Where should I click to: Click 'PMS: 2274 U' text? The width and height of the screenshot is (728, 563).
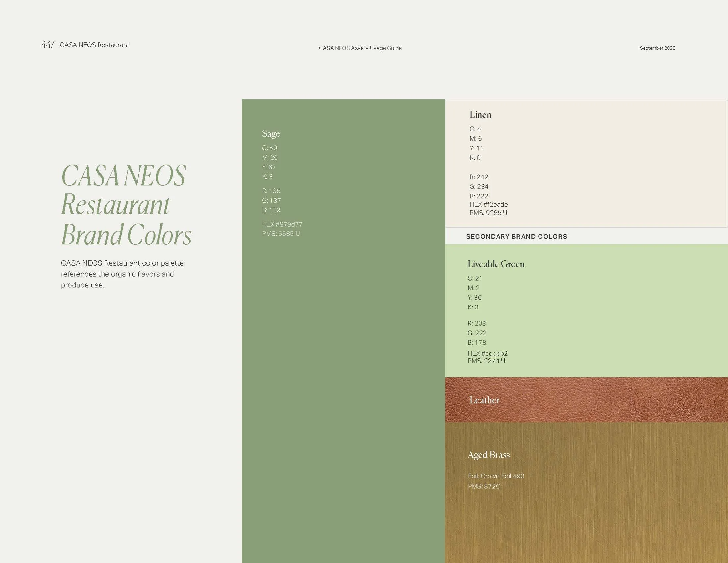point(486,361)
